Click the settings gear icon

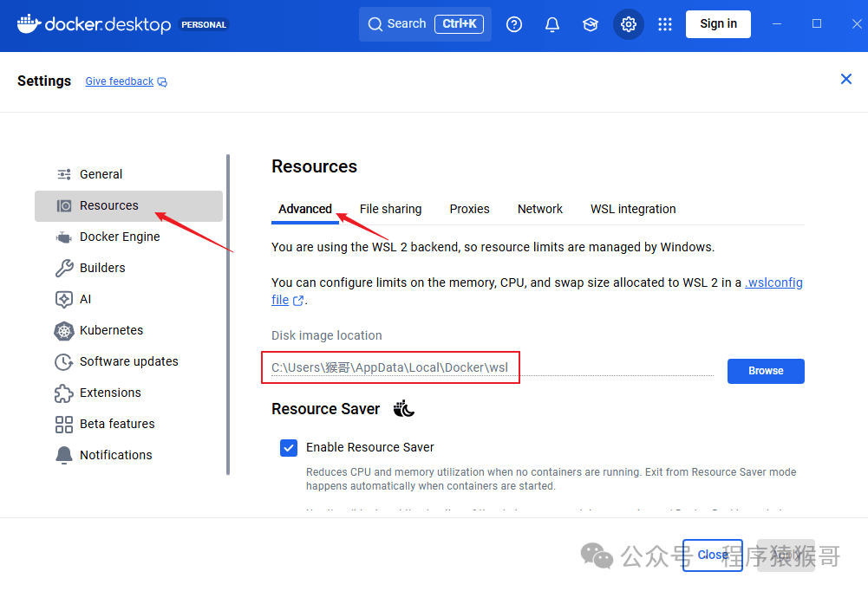point(629,24)
